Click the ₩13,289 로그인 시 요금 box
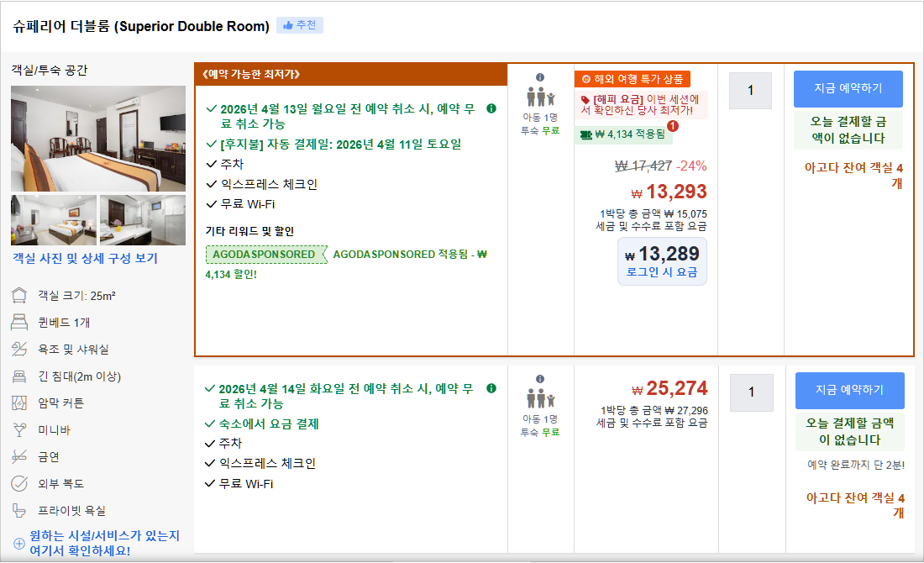This screenshot has height=563, width=924. [x=662, y=261]
